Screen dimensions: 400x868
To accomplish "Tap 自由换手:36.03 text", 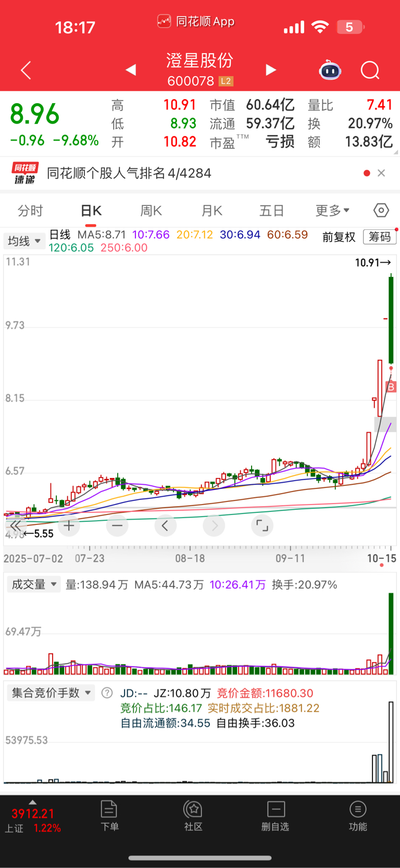I will coord(256,723).
